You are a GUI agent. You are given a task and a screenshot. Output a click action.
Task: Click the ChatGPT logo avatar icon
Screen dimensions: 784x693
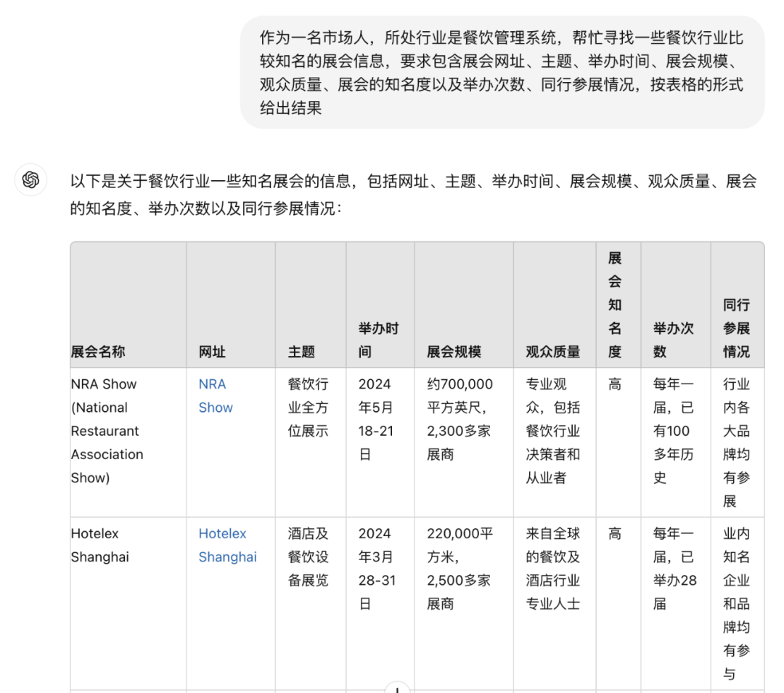(x=30, y=179)
